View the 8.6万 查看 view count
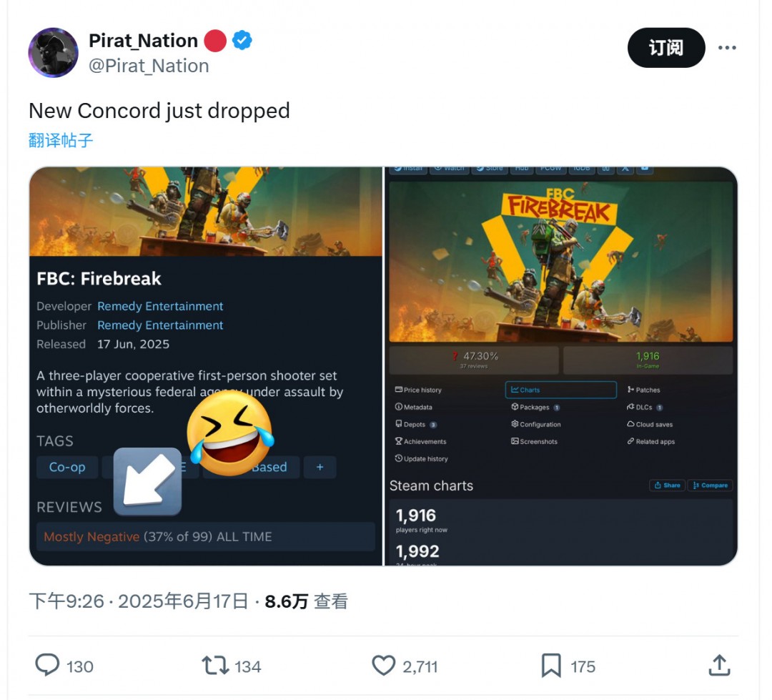Viewport: 772px width, 700px height. tap(306, 601)
